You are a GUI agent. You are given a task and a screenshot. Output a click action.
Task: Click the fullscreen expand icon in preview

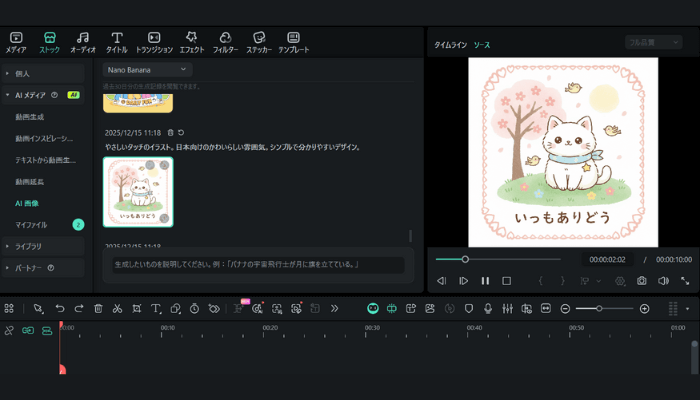[x=685, y=281]
